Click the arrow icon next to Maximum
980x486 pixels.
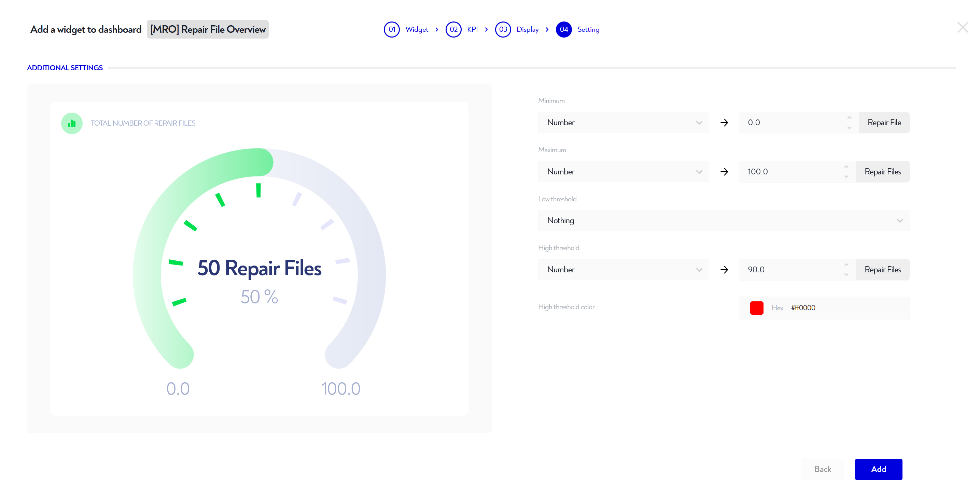coord(724,171)
